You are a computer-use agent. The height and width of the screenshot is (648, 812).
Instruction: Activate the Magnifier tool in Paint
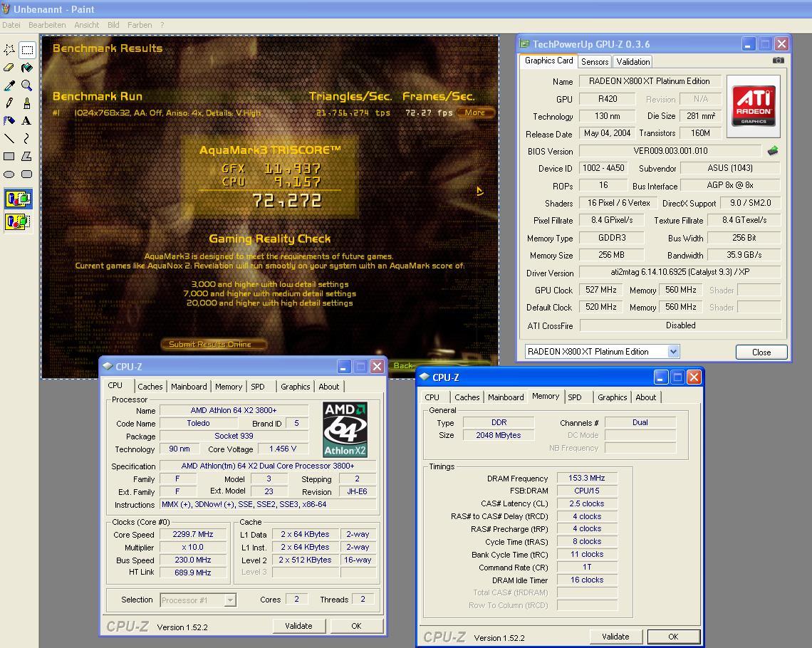[27, 85]
